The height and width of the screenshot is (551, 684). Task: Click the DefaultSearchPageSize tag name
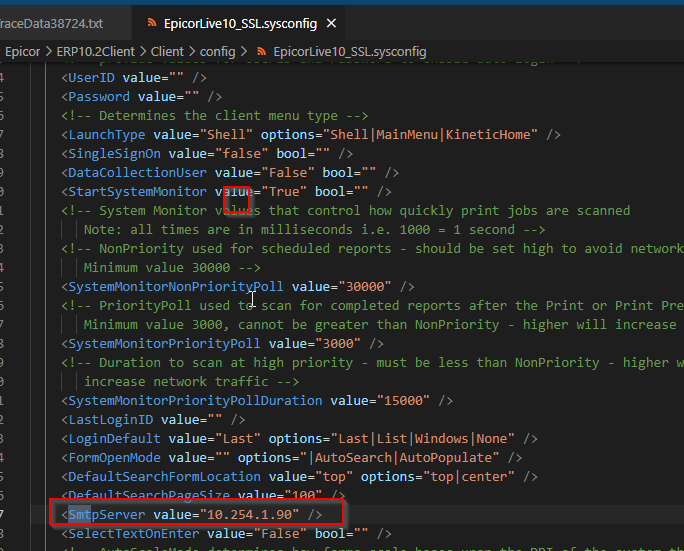pyautogui.click(x=149, y=495)
